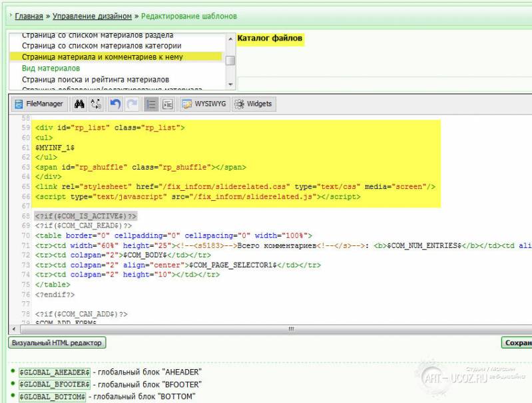Click the line <?if($COM_CAN_READ$)?>

[x=83, y=225]
